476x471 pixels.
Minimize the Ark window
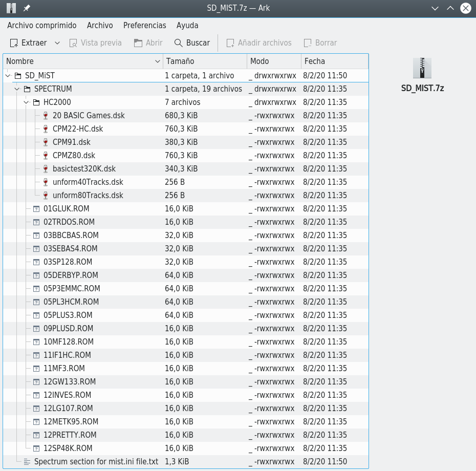[435, 8]
